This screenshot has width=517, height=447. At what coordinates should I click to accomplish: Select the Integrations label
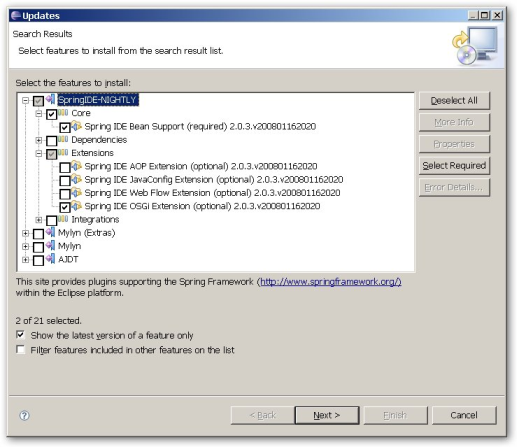pyautogui.click(x=95, y=219)
